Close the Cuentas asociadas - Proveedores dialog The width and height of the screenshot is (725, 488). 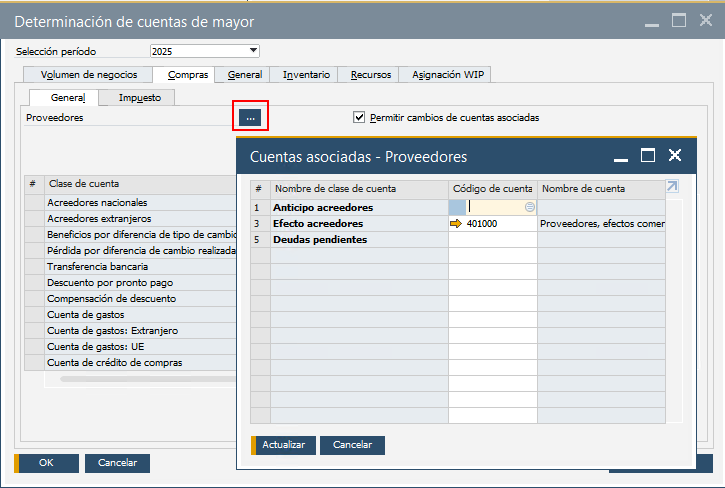click(x=675, y=156)
